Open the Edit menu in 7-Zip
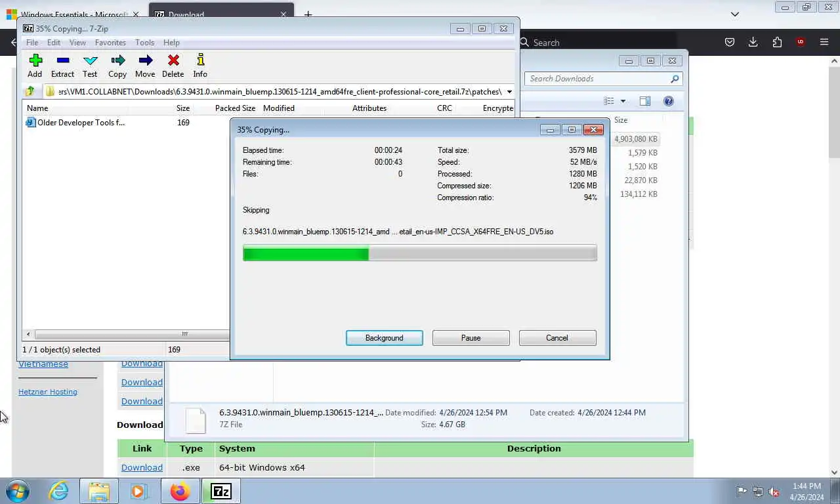The width and height of the screenshot is (840, 504). pyautogui.click(x=54, y=43)
